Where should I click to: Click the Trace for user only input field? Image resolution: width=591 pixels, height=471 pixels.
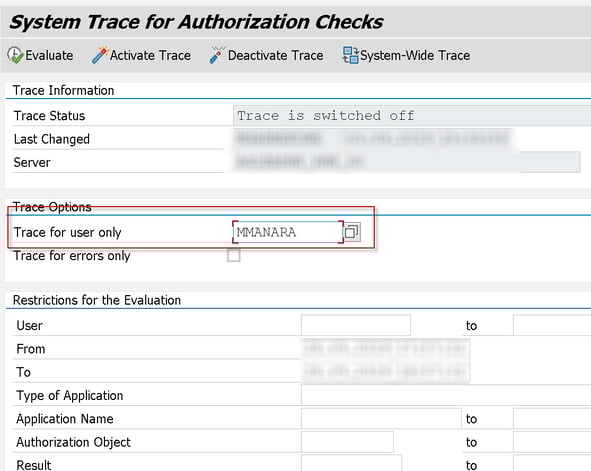pyautogui.click(x=288, y=232)
